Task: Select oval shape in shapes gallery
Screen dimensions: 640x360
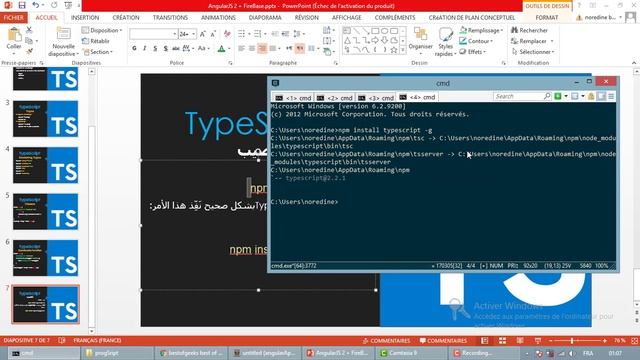Action: click(x=384, y=31)
